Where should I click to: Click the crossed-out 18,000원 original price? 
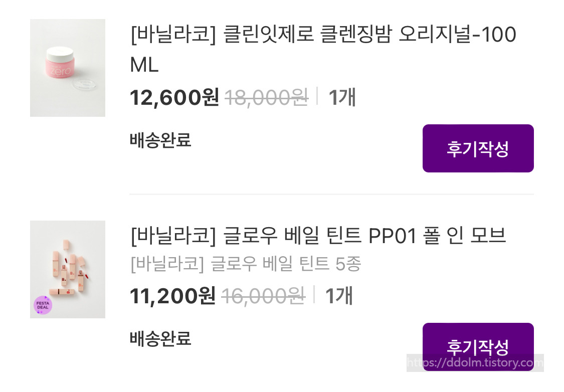pos(266,98)
